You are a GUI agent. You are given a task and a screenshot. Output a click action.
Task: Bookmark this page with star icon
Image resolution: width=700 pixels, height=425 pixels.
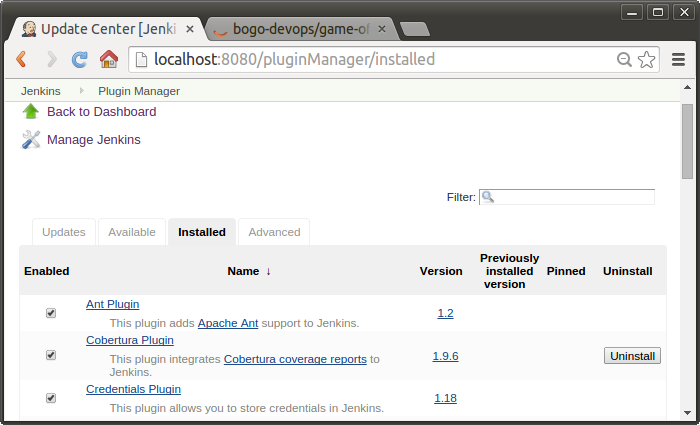pyautogui.click(x=646, y=59)
